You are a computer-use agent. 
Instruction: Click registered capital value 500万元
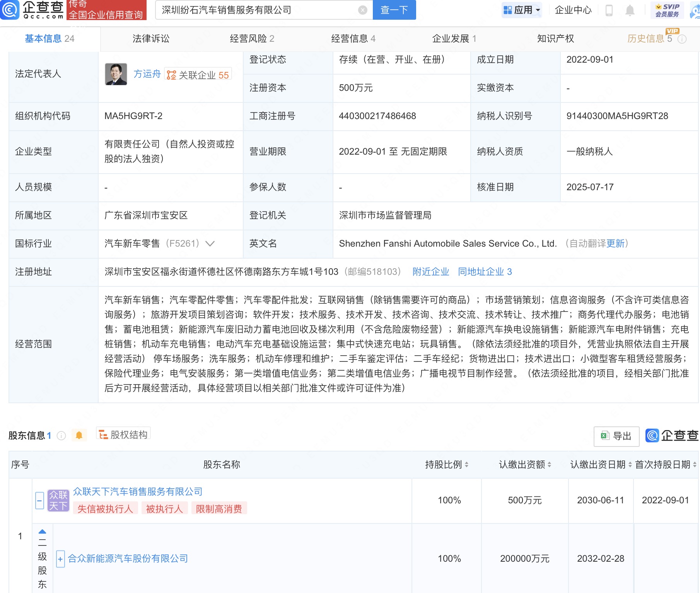pos(356,88)
